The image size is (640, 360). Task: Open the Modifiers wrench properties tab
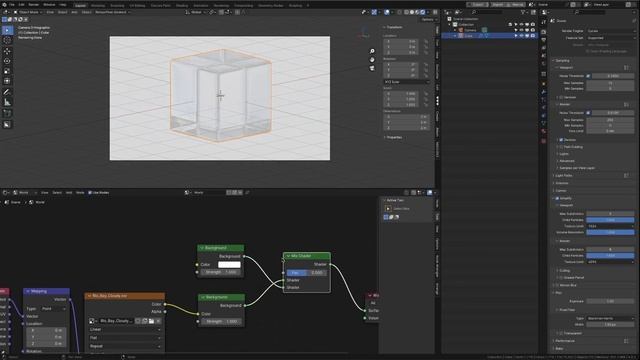544,92
